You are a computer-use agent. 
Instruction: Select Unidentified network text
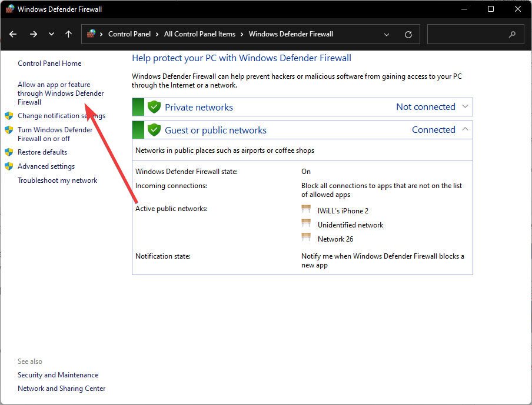click(351, 225)
